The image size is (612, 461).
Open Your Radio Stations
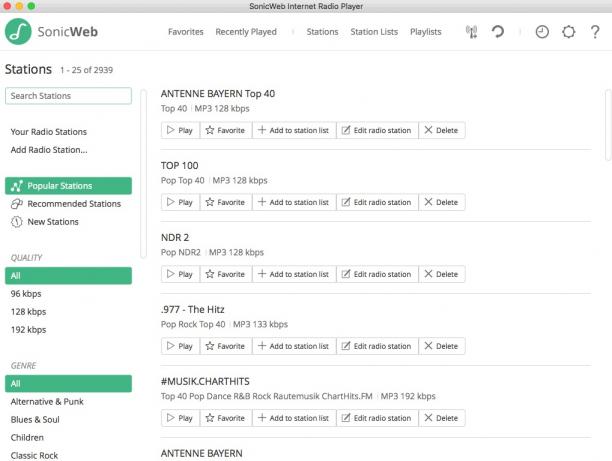click(49, 132)
